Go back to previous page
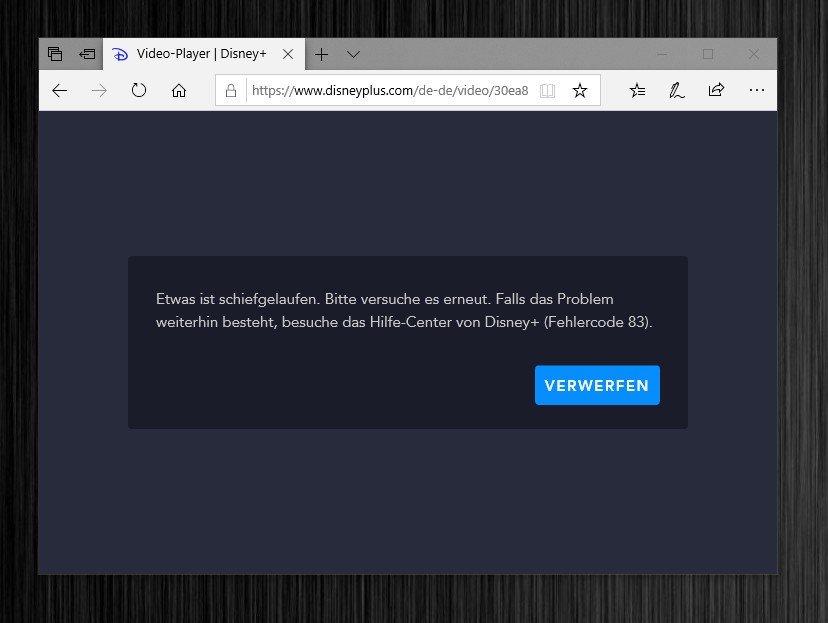828x623 pixels. pos(60,91)
